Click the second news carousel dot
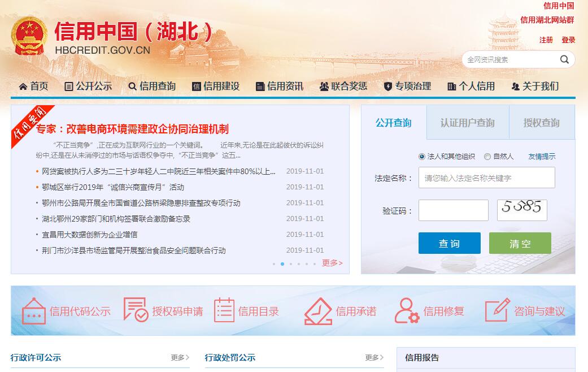Image resolution: width=588 pixels, height=372 pixels. [x=282, y=264]
